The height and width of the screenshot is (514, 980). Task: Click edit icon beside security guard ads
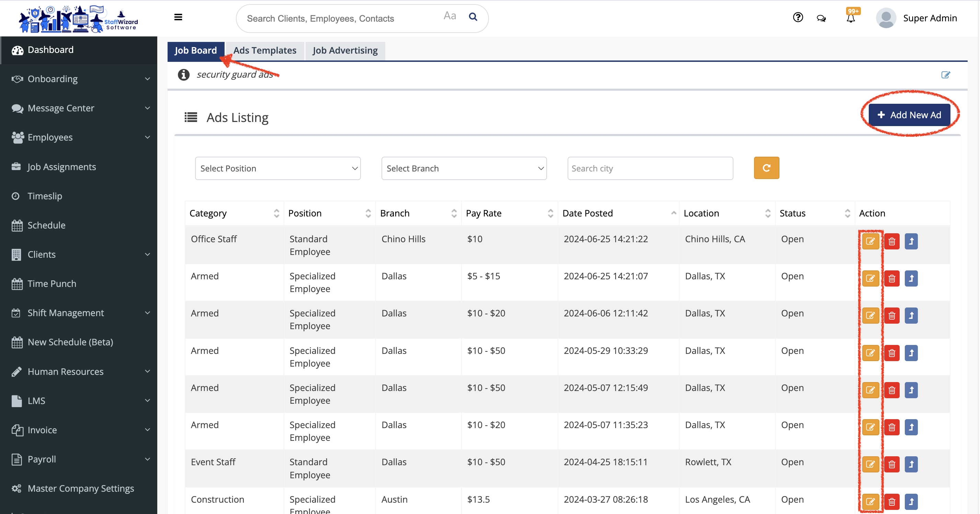coord(945,75)
